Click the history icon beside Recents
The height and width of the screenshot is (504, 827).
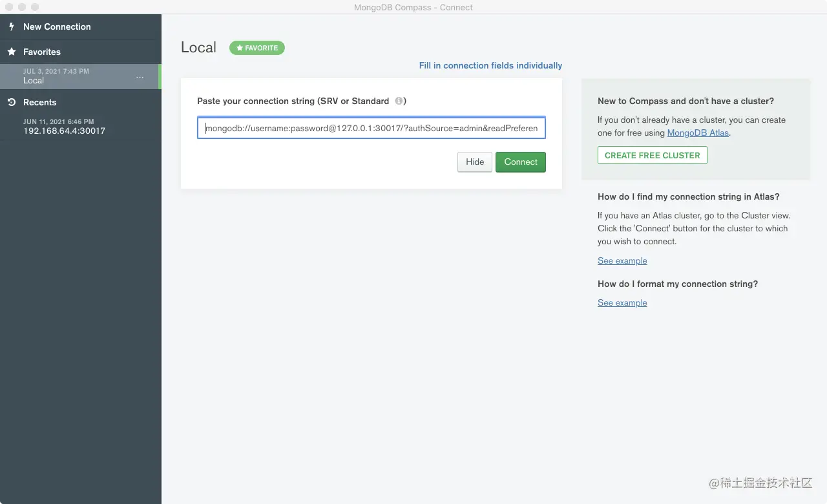[12, 102]
